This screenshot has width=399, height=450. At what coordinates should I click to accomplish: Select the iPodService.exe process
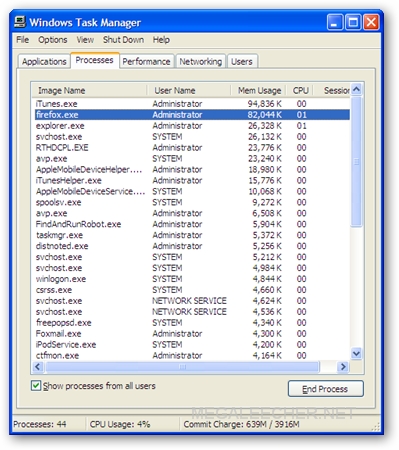[x=191, y=344]
